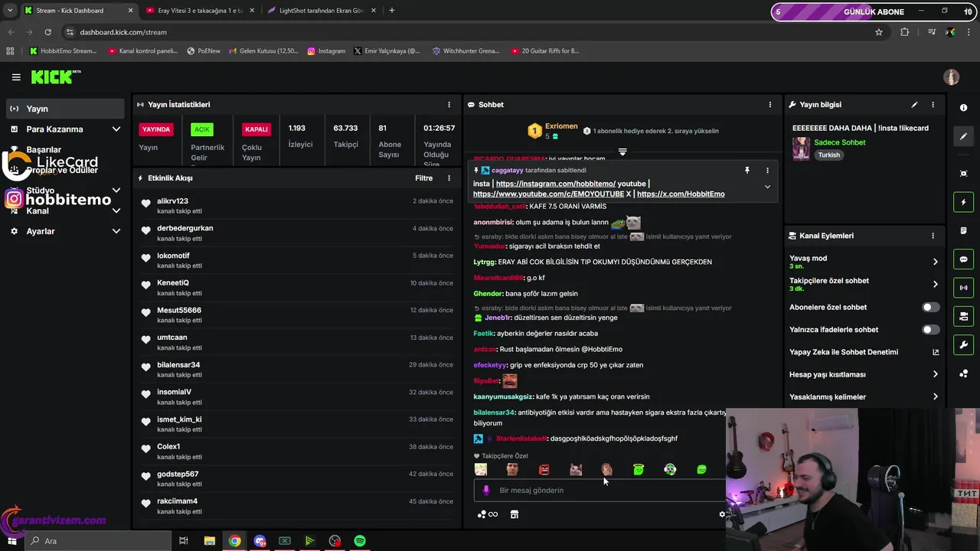Select the pencil edit icon in the right sidebar
Screen dimensions: 980x551
(x=963, y=136)
